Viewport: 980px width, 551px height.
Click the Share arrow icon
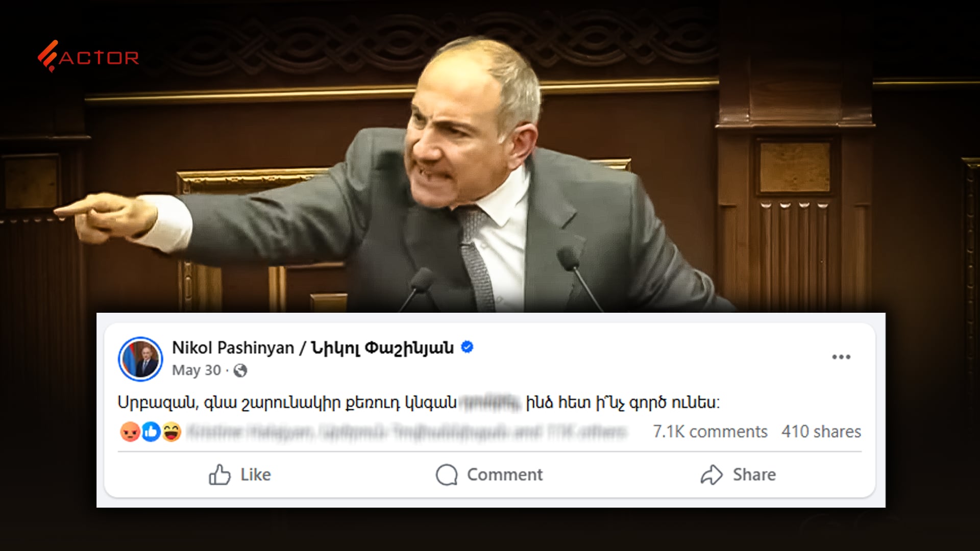tap(712, 475)
